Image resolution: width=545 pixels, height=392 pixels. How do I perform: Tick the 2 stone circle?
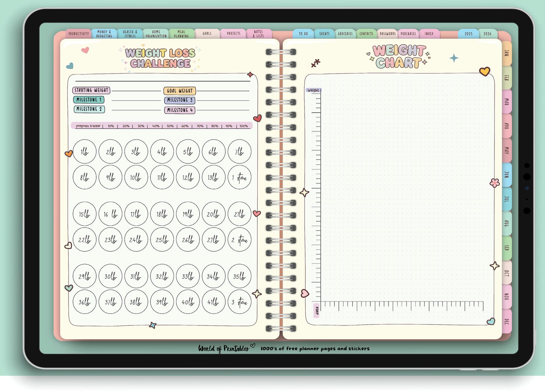[239, 240]
